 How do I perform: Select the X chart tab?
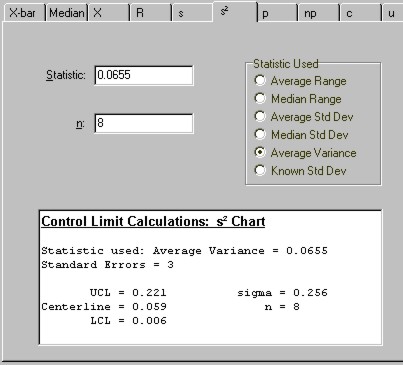[x=109, y=13]
